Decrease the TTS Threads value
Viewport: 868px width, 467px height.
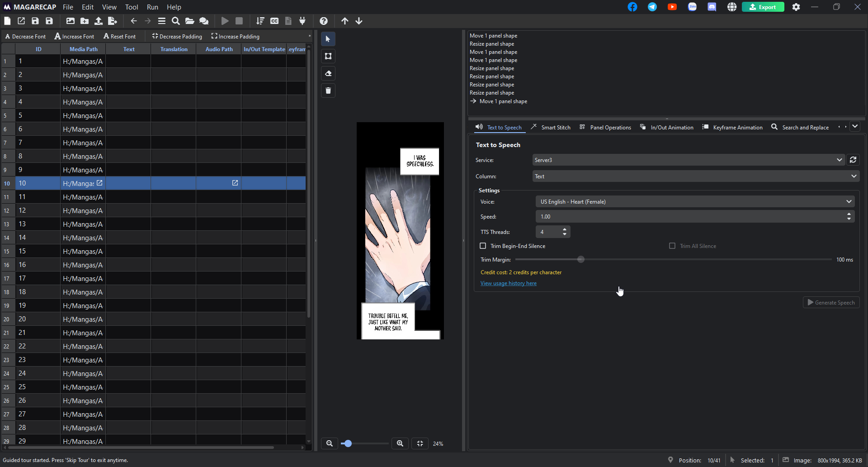(565, 234)
